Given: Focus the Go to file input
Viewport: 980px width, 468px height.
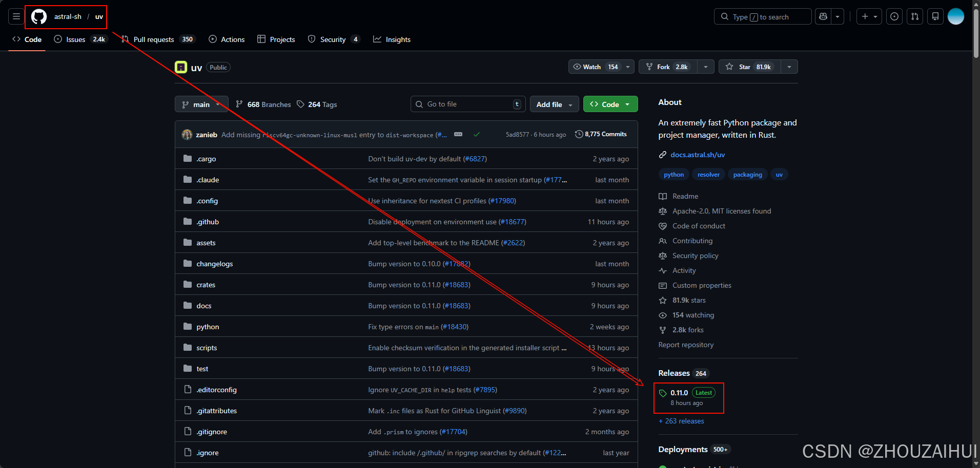Looking at the screenshot, I should 468,104.
